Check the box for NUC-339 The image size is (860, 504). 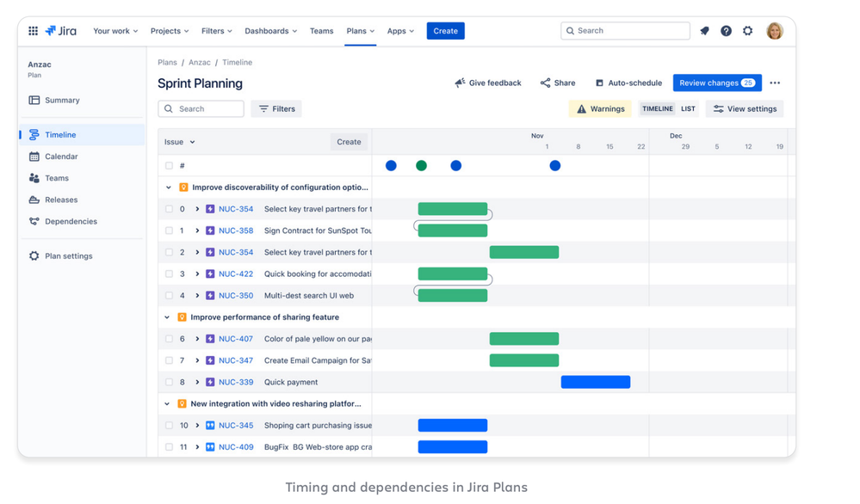pos(169,382)
